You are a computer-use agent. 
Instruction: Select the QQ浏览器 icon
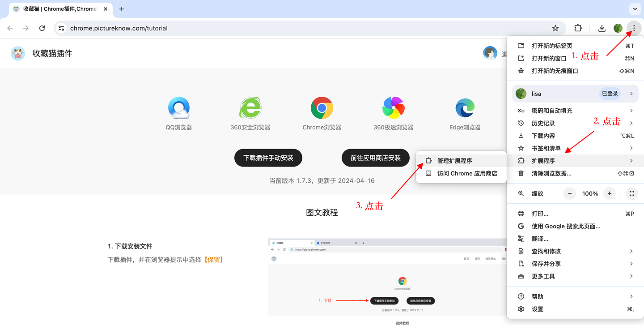[x=179, y=108]
